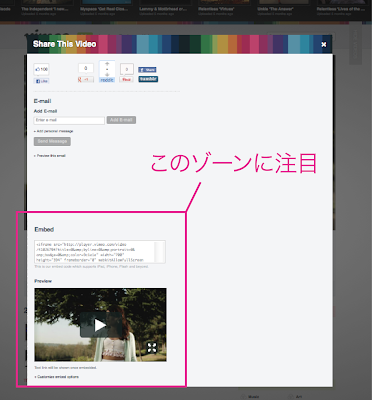
Task: Click the Enter e-mail input field
Action: coord(69,120)
